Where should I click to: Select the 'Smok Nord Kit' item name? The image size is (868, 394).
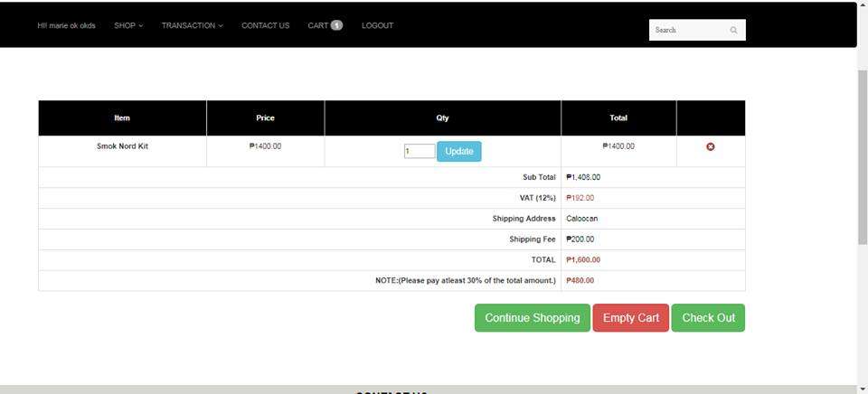[122, 146]
